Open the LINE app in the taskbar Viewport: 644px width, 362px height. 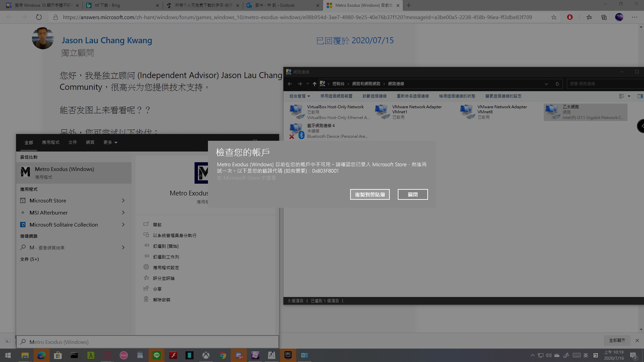click(x=157, y=355)
